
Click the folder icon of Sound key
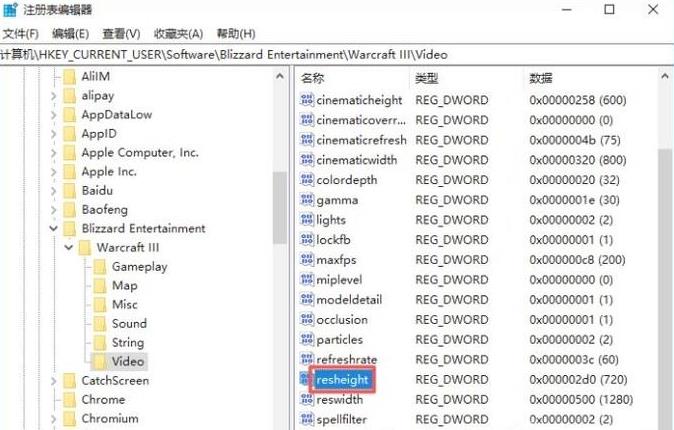coord(100,323)
